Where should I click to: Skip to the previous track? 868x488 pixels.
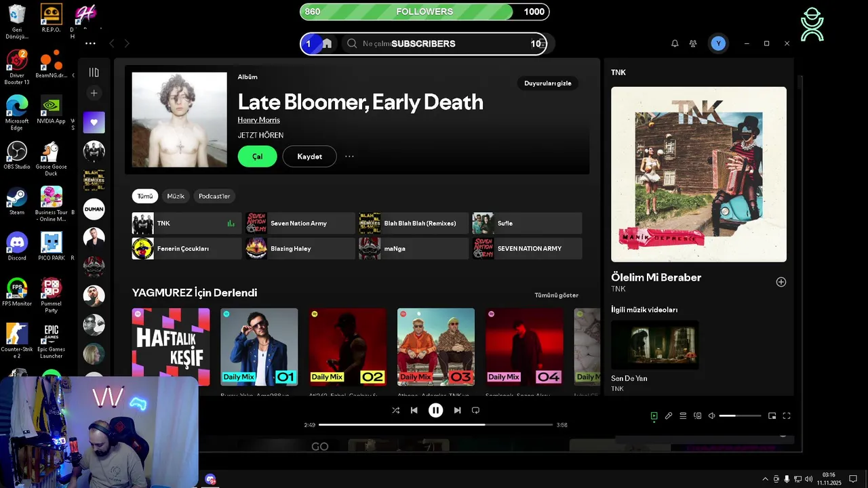coord(414,410)
